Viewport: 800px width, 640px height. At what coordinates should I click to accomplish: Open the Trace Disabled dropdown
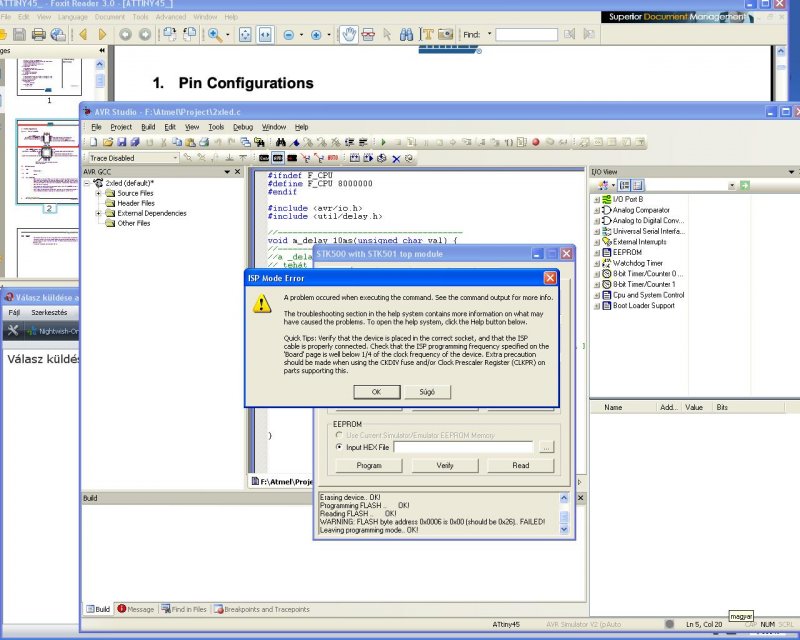174,158
